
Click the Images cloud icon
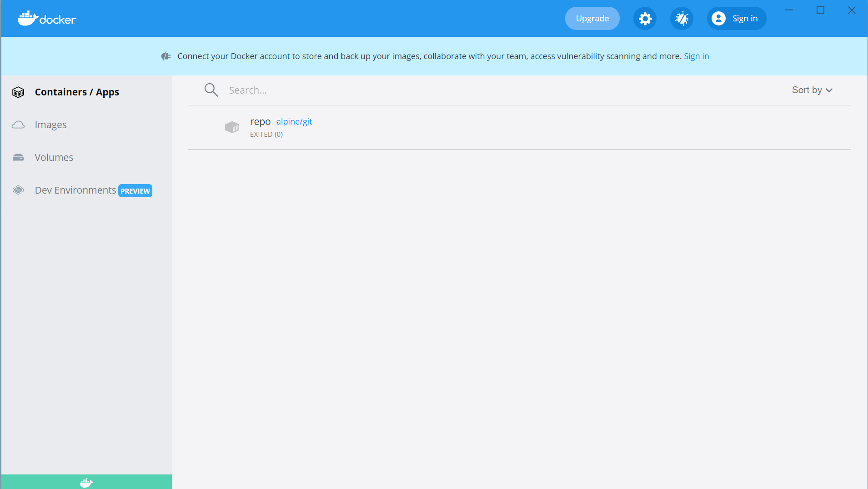pyautogui.click(x=18, y=125)
